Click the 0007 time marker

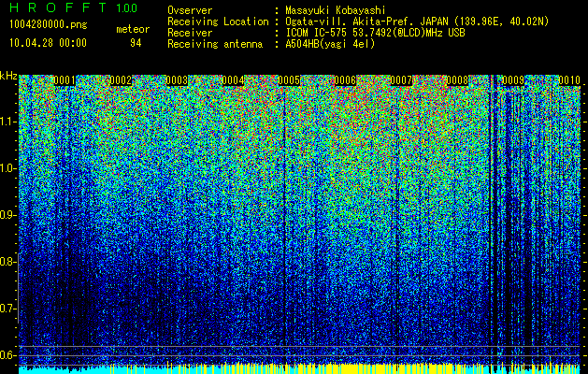tap(401, 80)
